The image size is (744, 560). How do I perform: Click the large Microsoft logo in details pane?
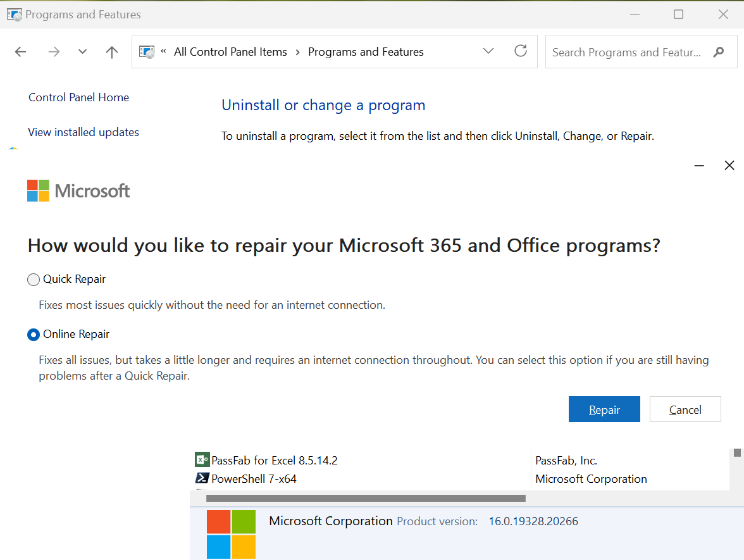tap(231, 534)
